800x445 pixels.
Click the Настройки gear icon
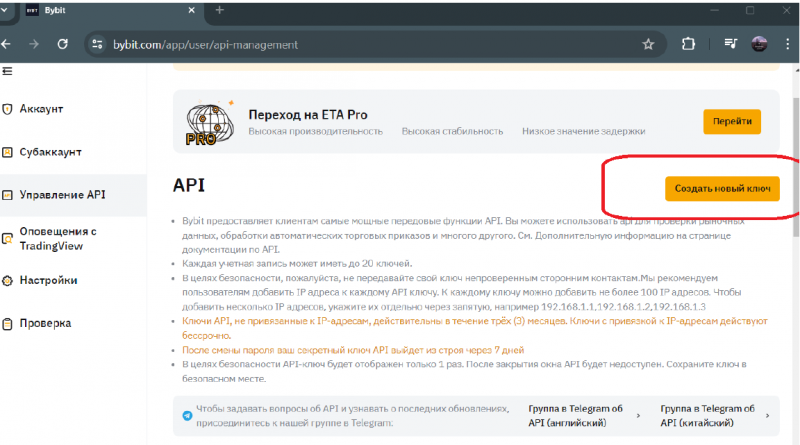click(x=7, y=281)
